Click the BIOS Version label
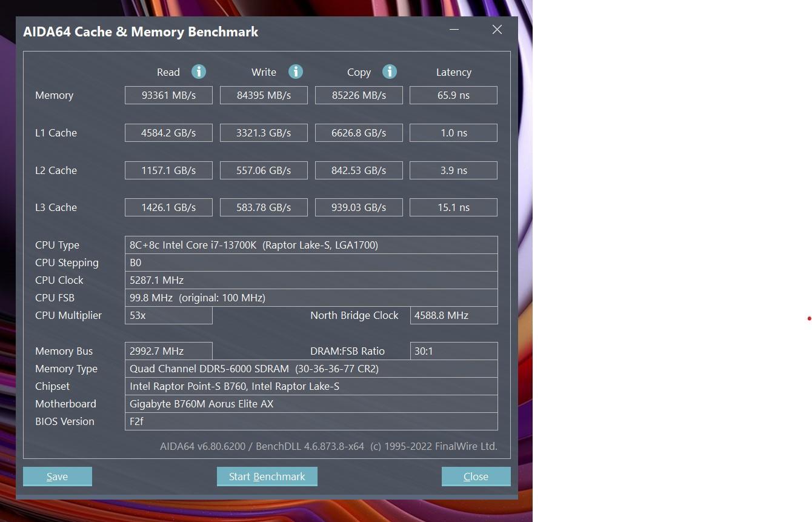812x522 pixels. pos(65,421)
